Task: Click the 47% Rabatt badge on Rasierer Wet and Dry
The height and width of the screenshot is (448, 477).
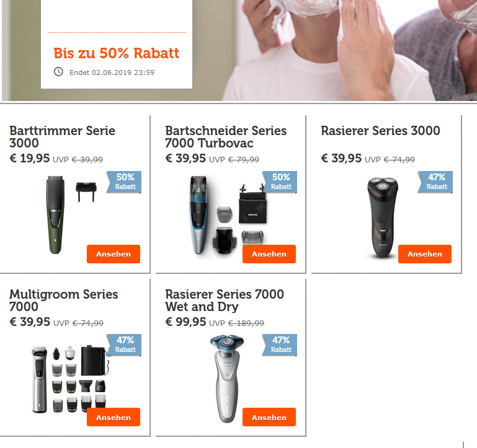Action: (x=280, y=345)
